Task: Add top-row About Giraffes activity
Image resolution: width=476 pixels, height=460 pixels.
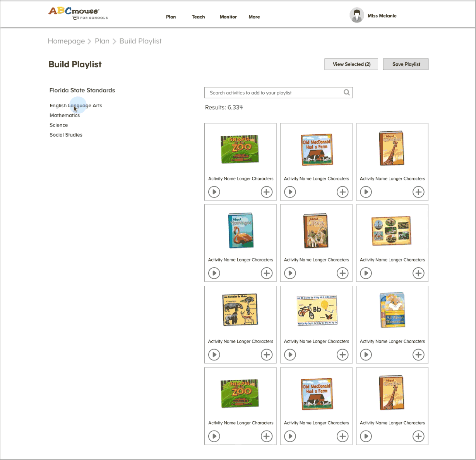Action: (418, 192)
